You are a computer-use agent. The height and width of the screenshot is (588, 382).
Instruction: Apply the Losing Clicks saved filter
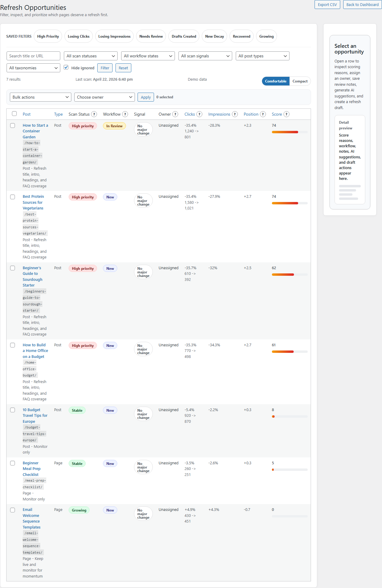point(78,36)
